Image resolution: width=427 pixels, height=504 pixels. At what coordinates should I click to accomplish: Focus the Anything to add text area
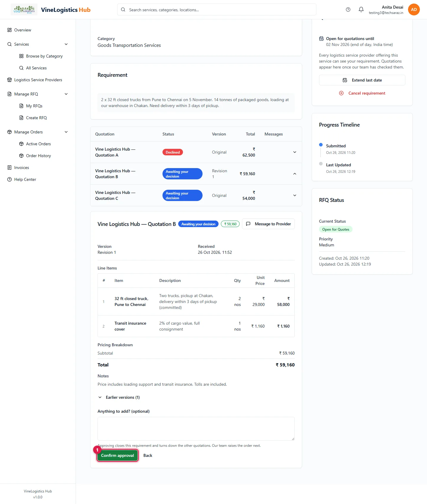coord(196,429)
